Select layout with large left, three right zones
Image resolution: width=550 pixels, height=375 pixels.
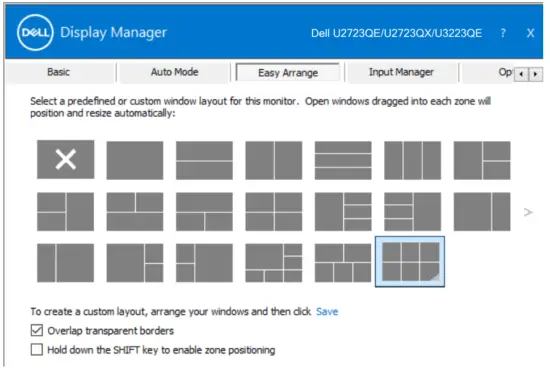click(343, 212)
